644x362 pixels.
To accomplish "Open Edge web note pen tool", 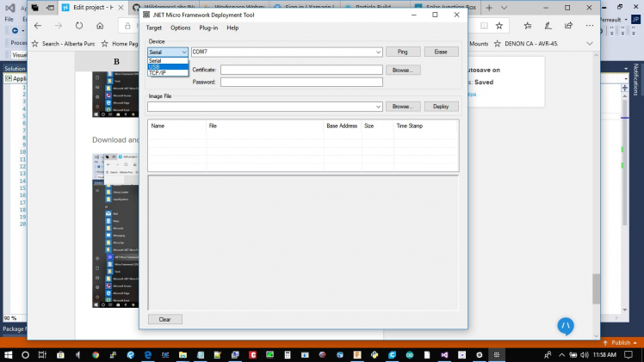I will [x=548, y=26].
